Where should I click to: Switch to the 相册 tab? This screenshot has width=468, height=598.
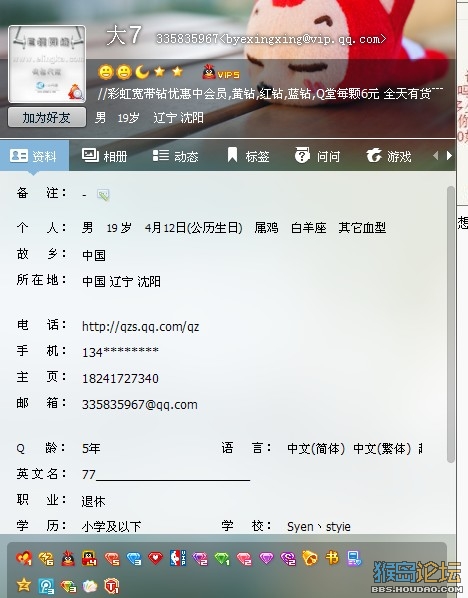coord(104,156)
